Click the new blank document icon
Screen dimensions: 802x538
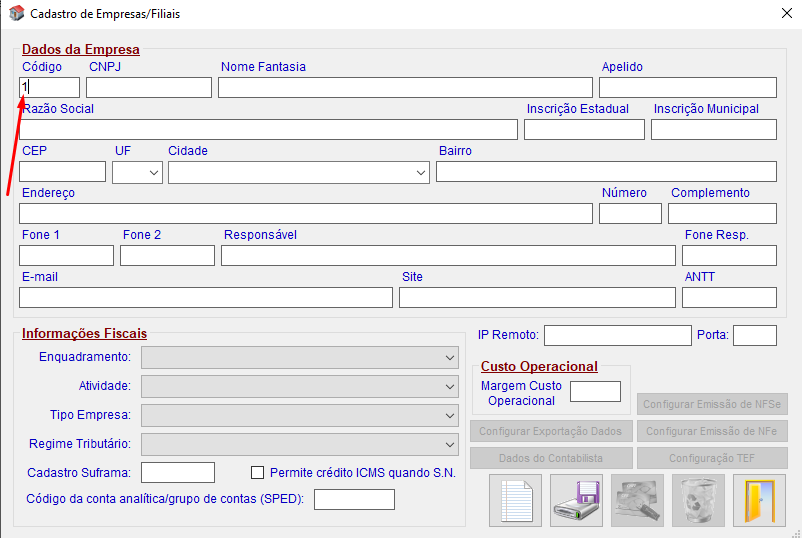pyautogui.click(x=515, y=500)
